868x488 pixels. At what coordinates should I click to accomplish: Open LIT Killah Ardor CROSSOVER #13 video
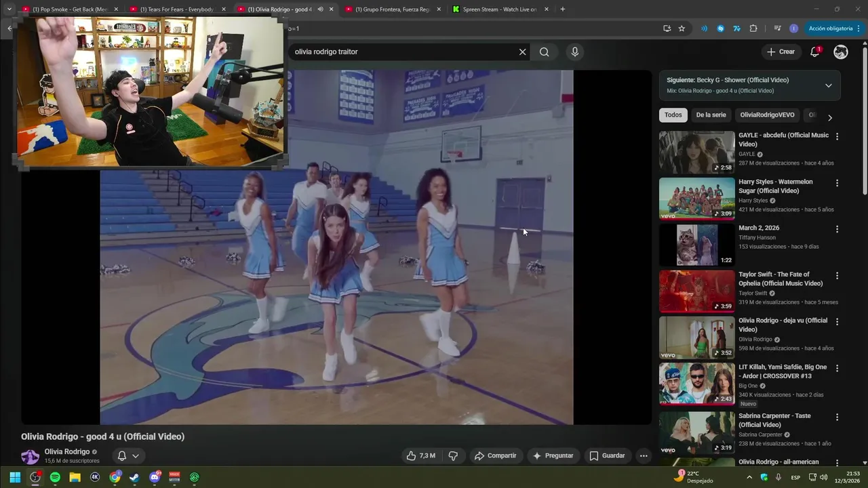point(696,384)
